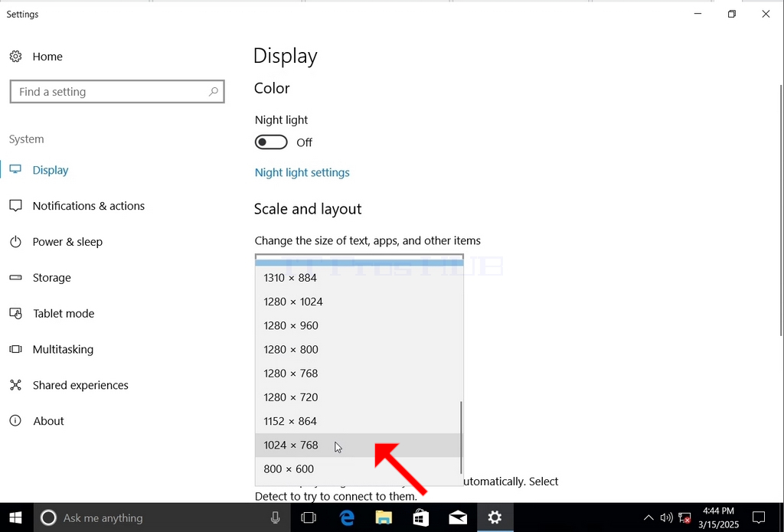
Task: Toggle the Night light switch
Action: [271, 142]
